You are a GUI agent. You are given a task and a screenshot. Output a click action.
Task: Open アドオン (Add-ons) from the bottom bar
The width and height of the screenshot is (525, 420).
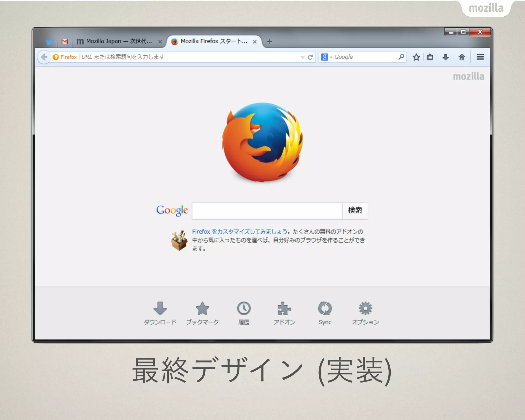[x=284, y=313]
